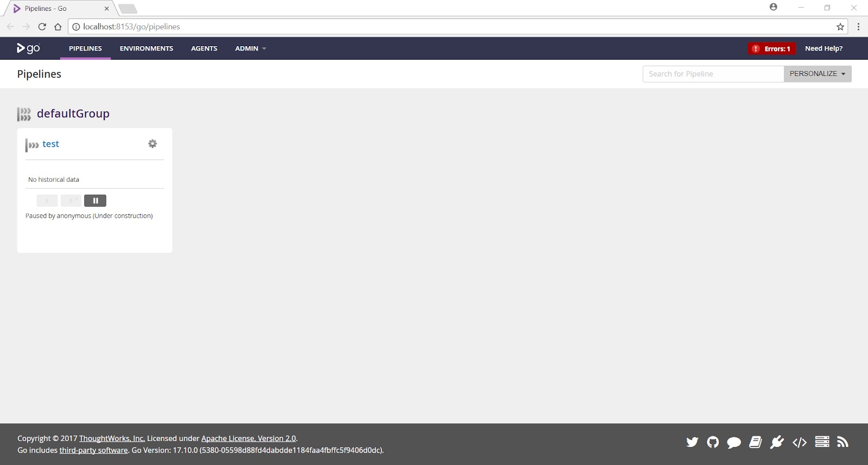Click the Twitter bird icon in footer

click(692, 442)
